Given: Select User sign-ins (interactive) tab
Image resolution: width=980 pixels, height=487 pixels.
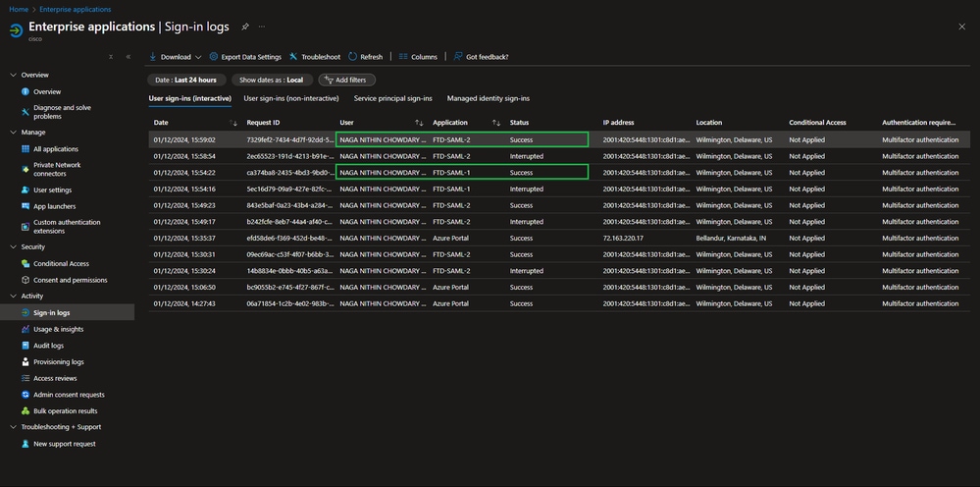Looking at the screenshot, I should [190, 98].
